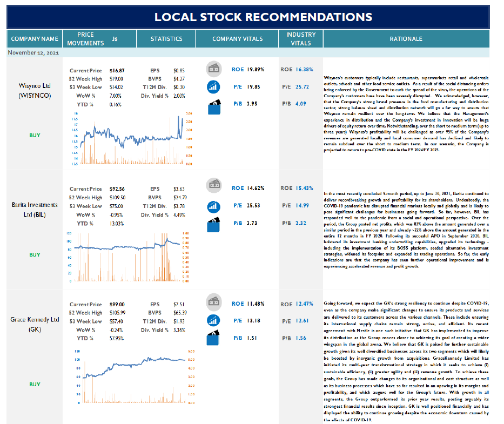Click Wisynco ROE cash icon
This screenshot has height=424, width=504.
coord(214,69)
